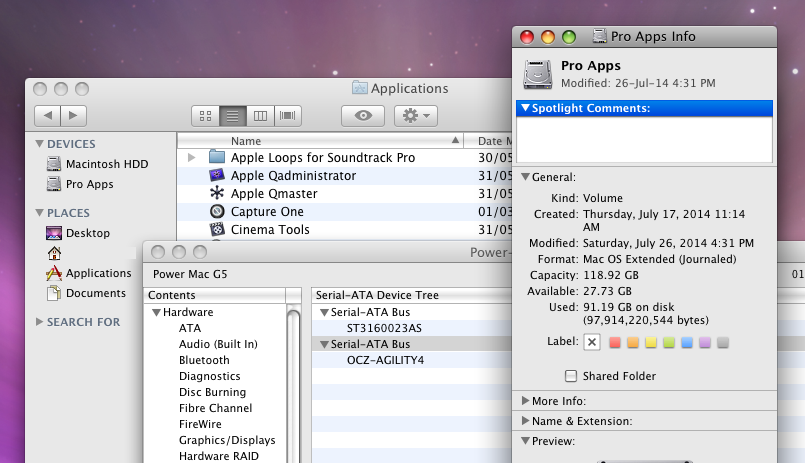Sort by the Date Modified column header
The width and height of the screenshot is (805, 463).
click(488, 141)
